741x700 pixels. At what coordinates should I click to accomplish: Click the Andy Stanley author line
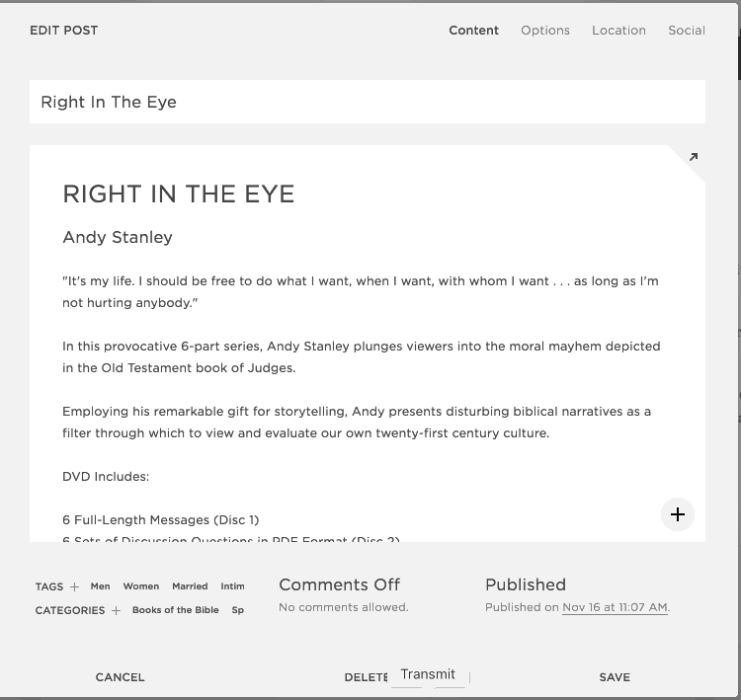[118, 237]
